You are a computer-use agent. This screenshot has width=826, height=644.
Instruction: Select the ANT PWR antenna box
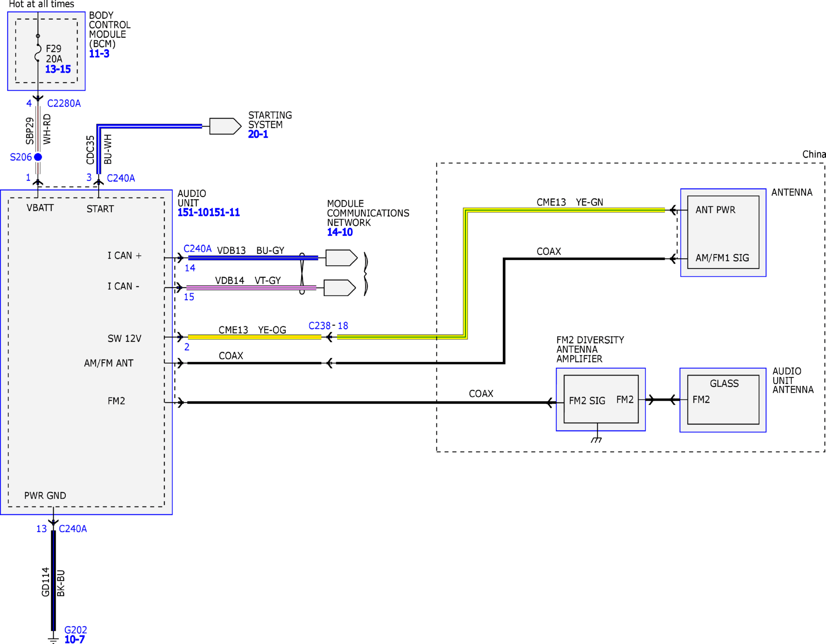pos(723,232)
